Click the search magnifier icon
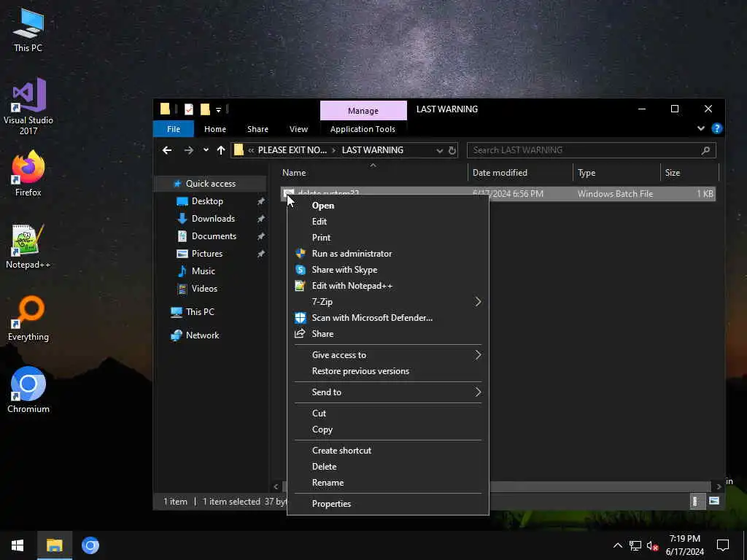 [x=705, y=150]
